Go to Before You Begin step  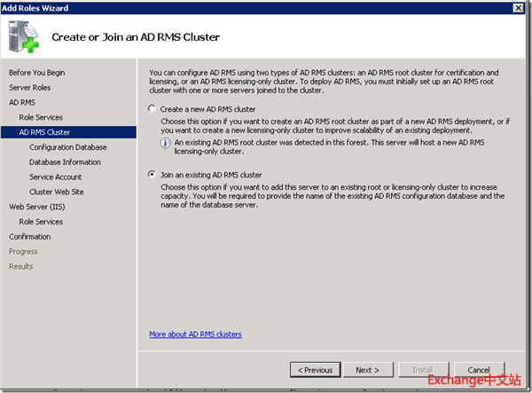coord(36,73)
